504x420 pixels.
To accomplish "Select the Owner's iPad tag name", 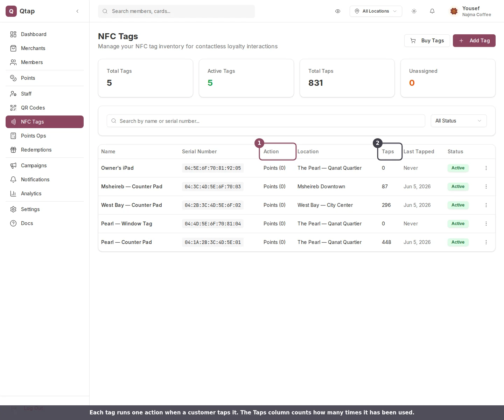I will click(117, 168).
